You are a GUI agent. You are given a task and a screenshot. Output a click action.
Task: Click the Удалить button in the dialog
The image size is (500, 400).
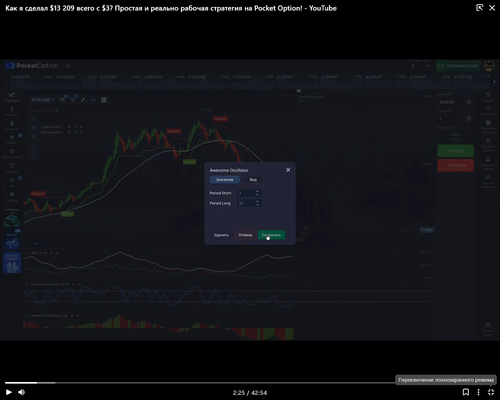pyautogui.click(x=221, y=235)
